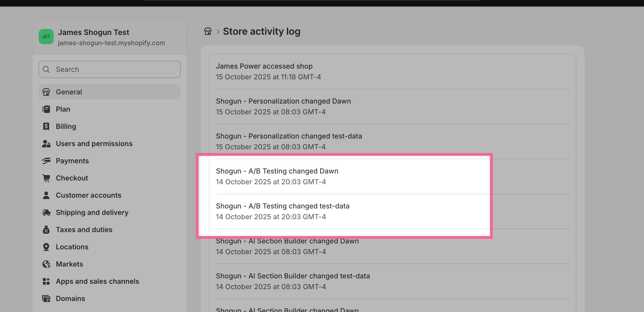Click the magnifier icon in Search
The width and height of the screenshot is (644, 312).
click(46, 69)
